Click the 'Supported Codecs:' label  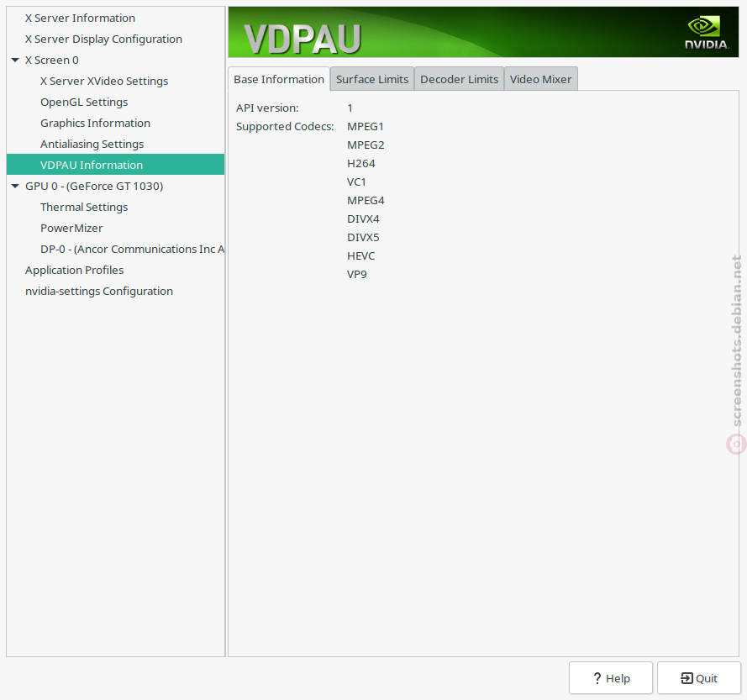[285, 127]
